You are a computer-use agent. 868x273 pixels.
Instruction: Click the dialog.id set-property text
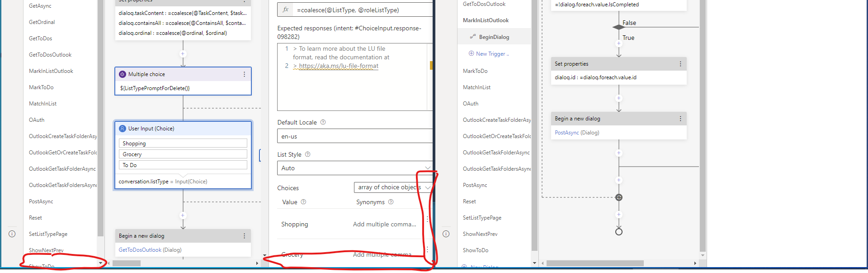tap(595, 77)
